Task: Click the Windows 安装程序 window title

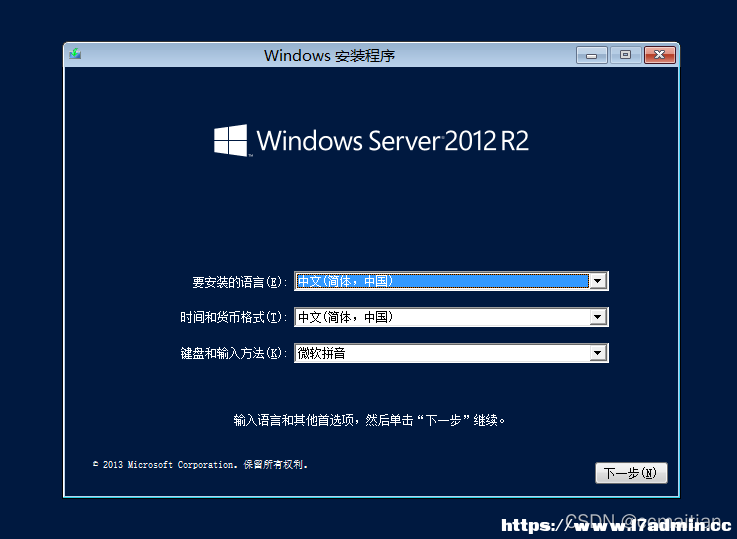Action: click(329, 55)
